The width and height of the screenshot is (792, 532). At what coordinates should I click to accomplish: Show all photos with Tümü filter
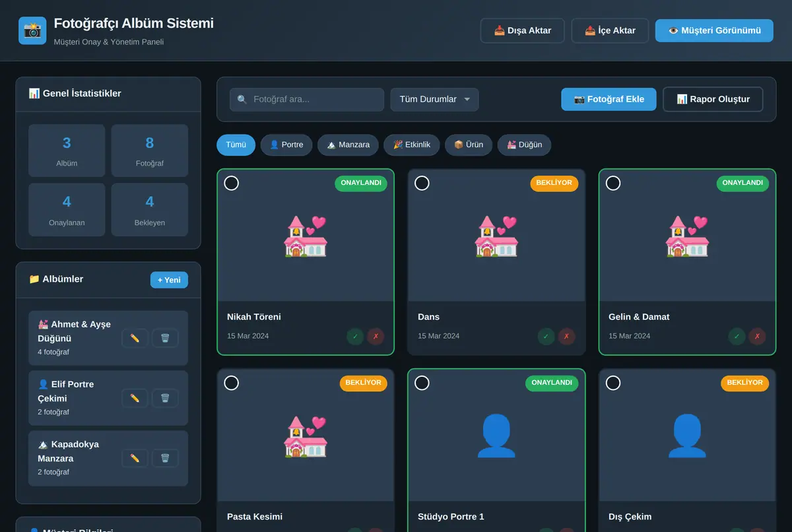click(236, 145)
